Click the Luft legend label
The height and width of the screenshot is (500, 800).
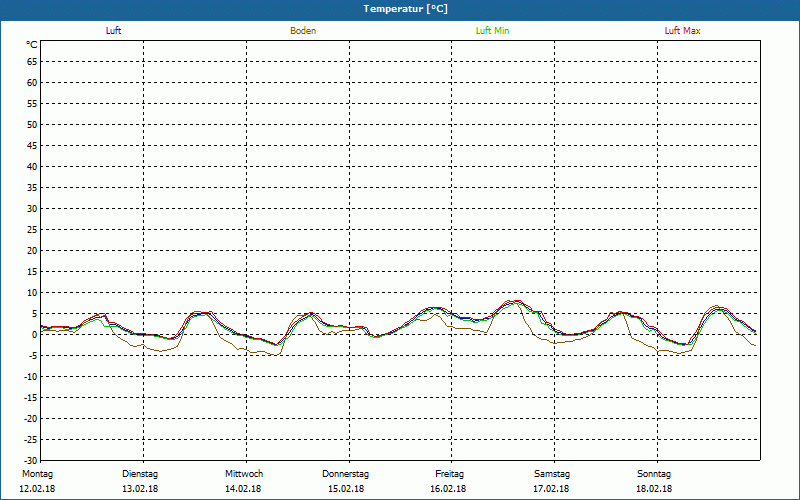[113, 31]
